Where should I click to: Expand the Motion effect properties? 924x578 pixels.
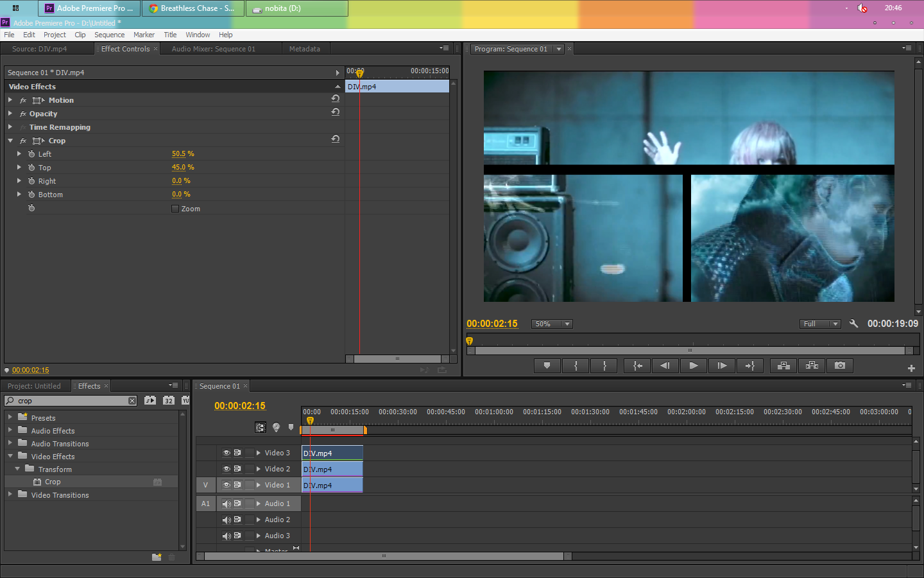10,100
